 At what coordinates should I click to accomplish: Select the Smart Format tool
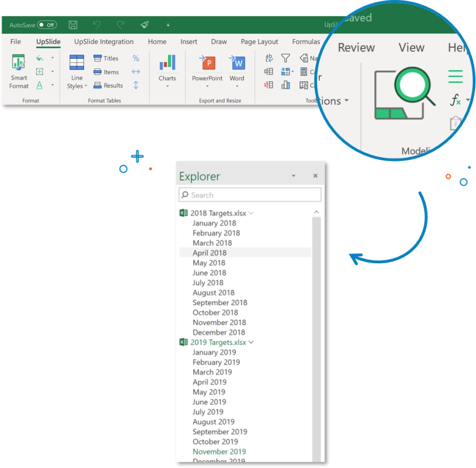tap(18, 71)
